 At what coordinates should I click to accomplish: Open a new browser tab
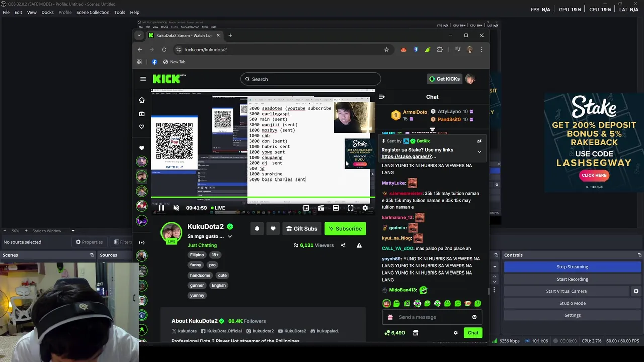coord(230,35)
